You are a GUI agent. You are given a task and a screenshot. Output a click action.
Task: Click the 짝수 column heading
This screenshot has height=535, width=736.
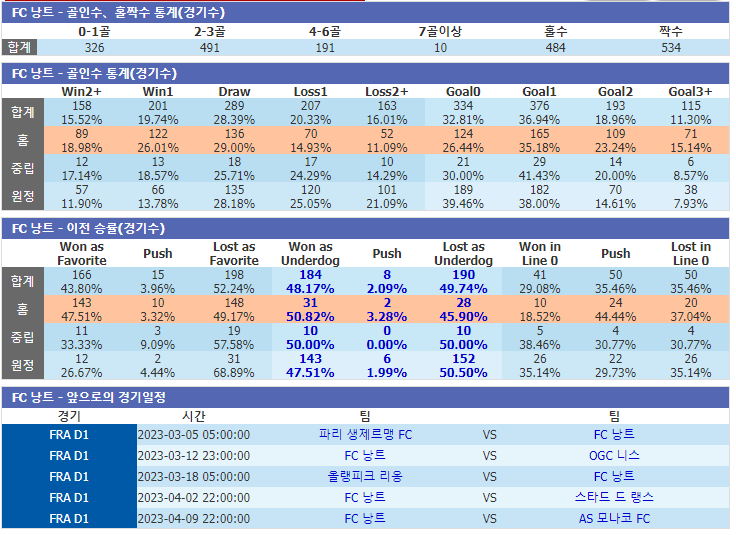click(671, 32)
